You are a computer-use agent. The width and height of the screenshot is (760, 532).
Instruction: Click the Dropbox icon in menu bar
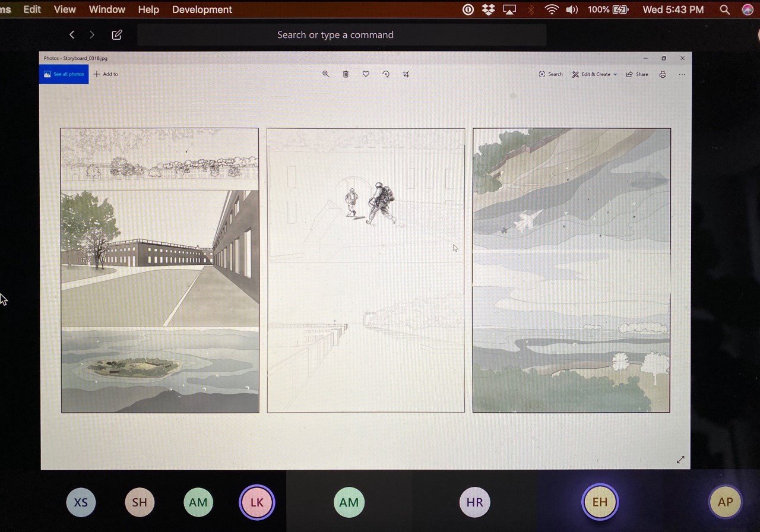click(x=489, y=9)
